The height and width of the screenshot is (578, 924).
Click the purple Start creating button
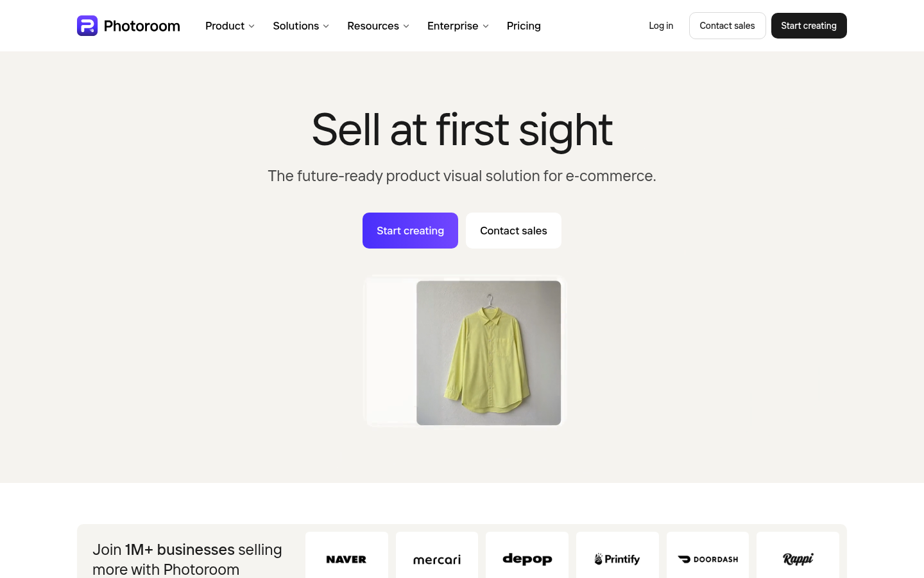coord(410,231)
